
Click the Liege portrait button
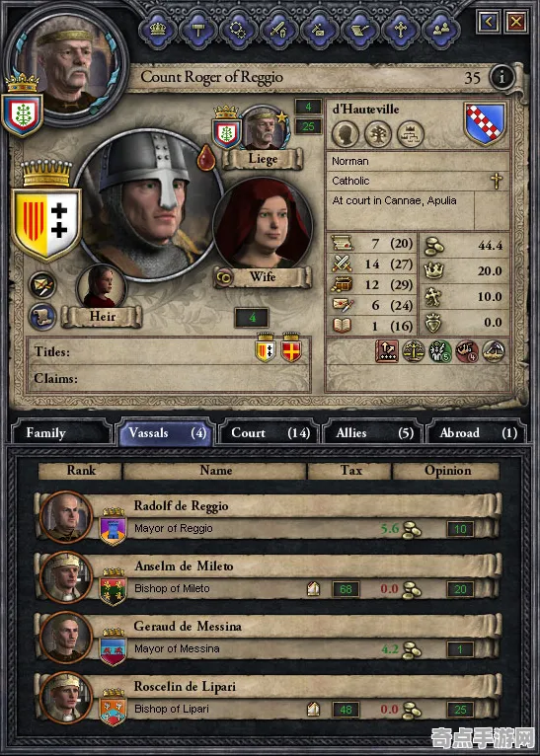pos(265,127)
